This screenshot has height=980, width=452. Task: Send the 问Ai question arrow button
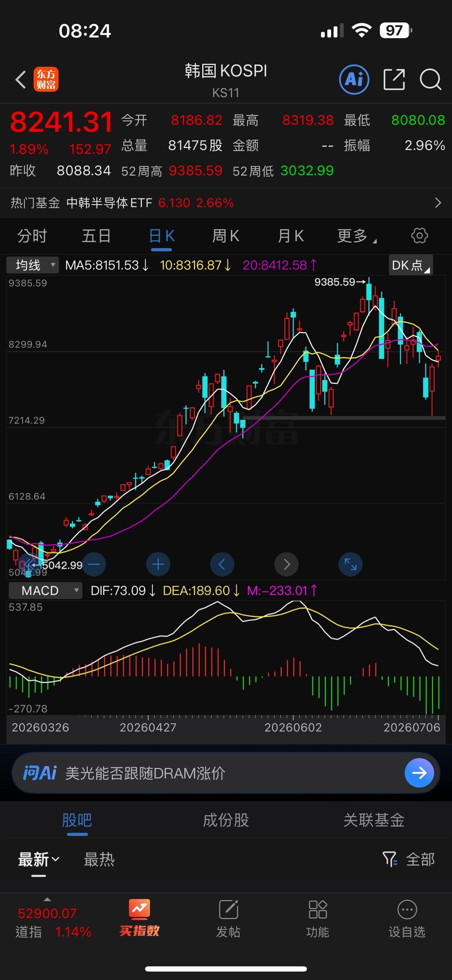[419, 773]
